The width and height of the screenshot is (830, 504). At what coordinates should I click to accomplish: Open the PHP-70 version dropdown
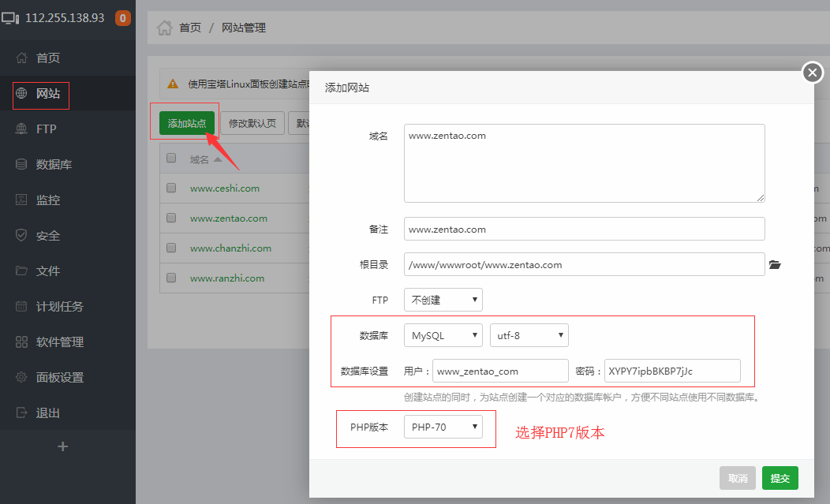(x=443, y=427)
